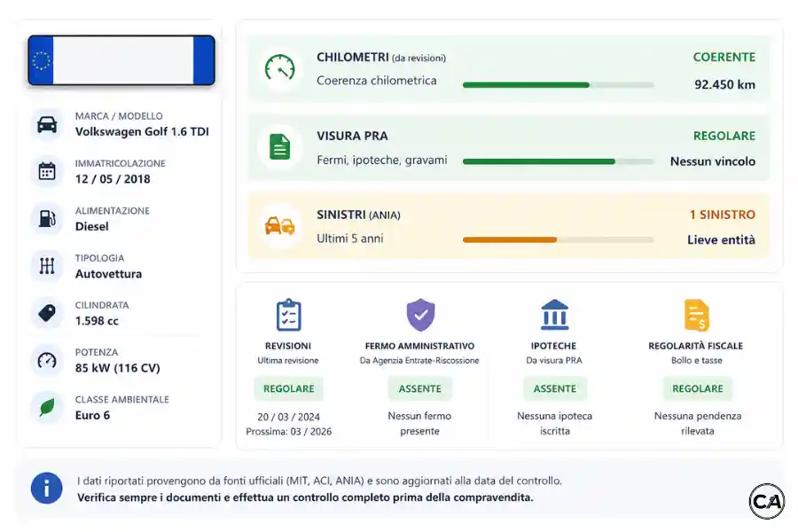Click the Nessuna ipoteca iscritta text

pyautogui.click(x=555, y=424)
